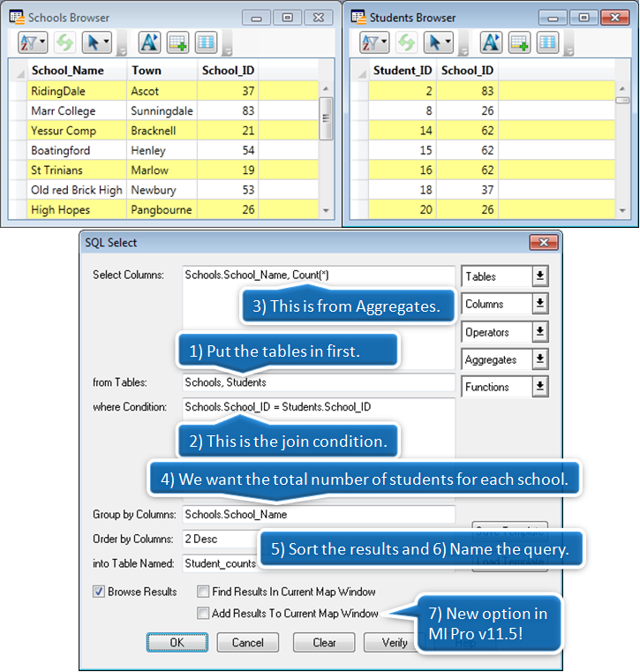The height and width of the screenshot is (672, 640).
Task: Click the pick fields column icon in Schools Browser
Action: pos(206,42)
